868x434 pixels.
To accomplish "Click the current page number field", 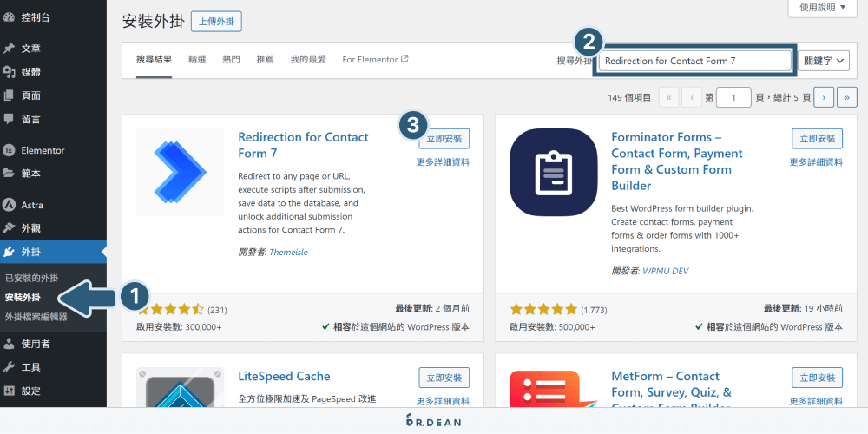I will (733, 98).
